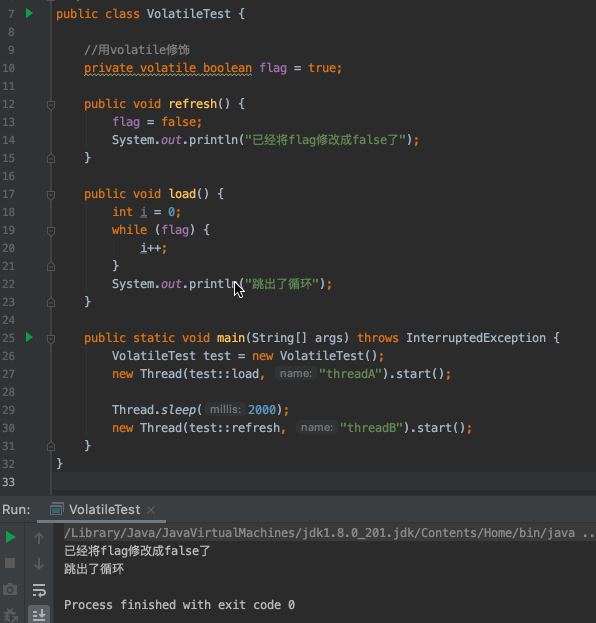This screenshot has width=596, height=623.
Task: Run VolatileTest class from gutter arrow at line 7
Action: [x=29, y=14]
